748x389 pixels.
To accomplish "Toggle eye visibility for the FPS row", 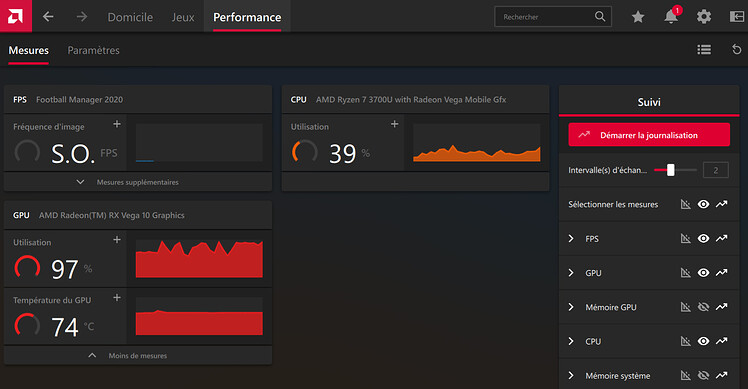I will pos(703,238).
